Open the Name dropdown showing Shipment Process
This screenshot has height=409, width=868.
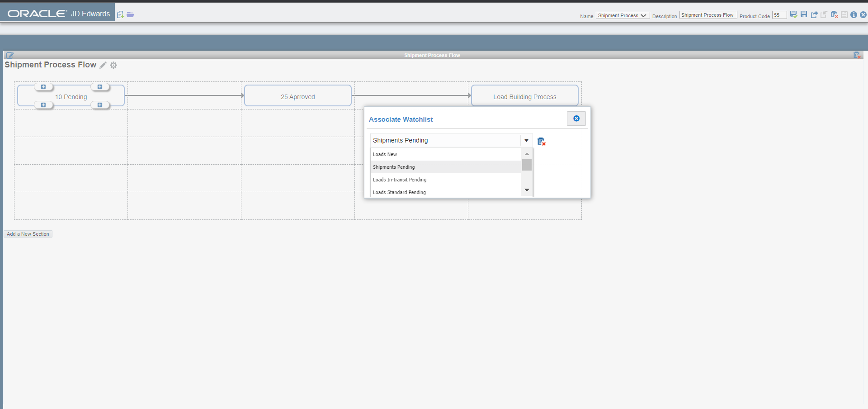click(x=623, y=15)
